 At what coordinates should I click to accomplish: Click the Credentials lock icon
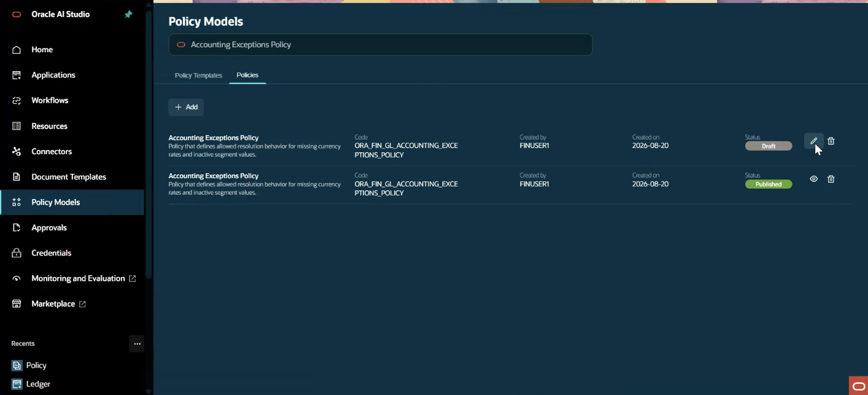tap(17, 253)
